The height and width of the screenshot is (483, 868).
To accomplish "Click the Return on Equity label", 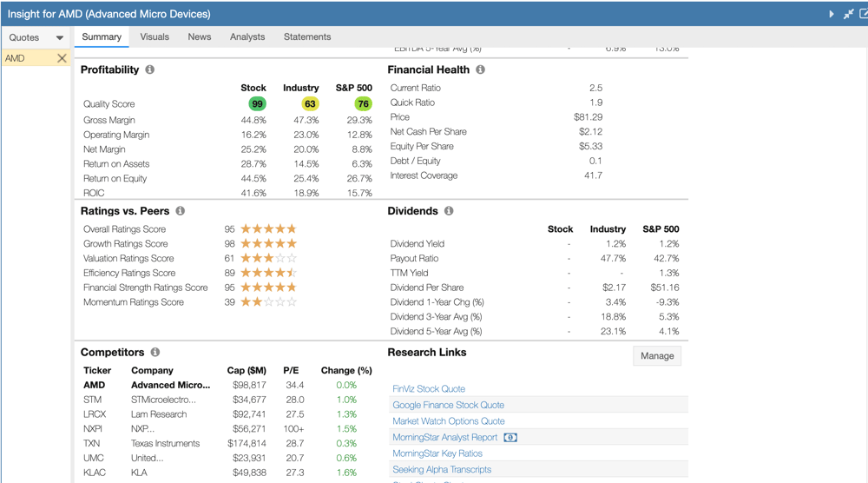I will [x=115, y=178].
